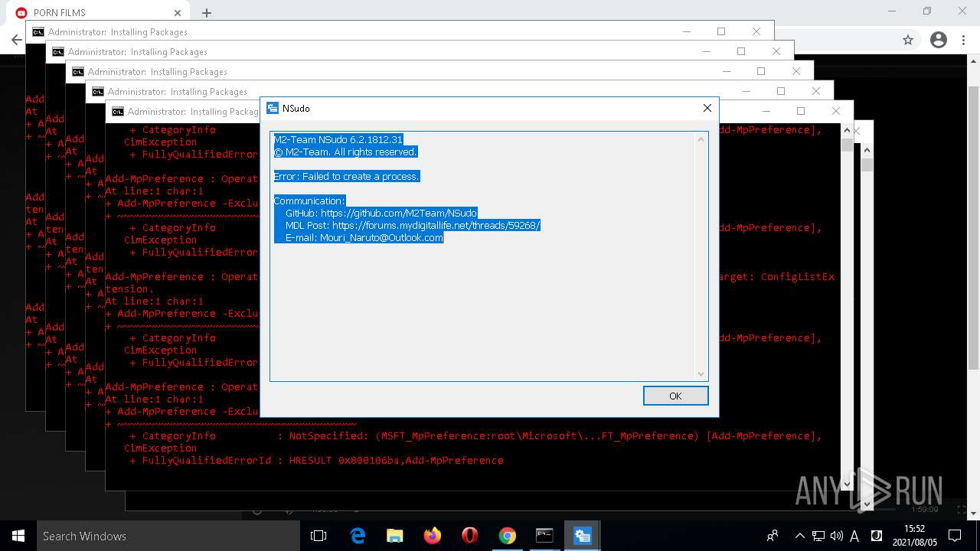The image size is (980, 551).
Task: Open the Chrome profile avatar
Action: (939, 40)
